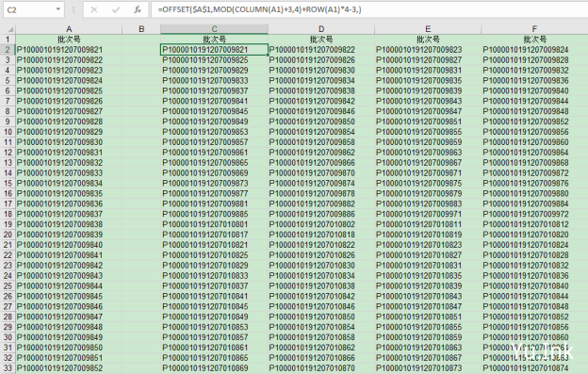Select cell F20 P100001019120701​0820
The image size is (588, 374).
pos(534,235)
